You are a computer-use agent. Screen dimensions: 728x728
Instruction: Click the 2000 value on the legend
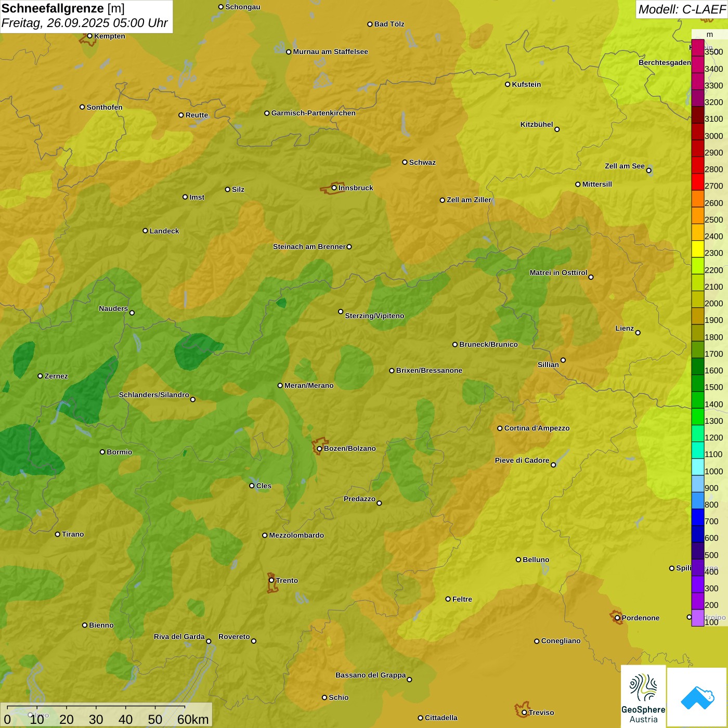point(714,303)
